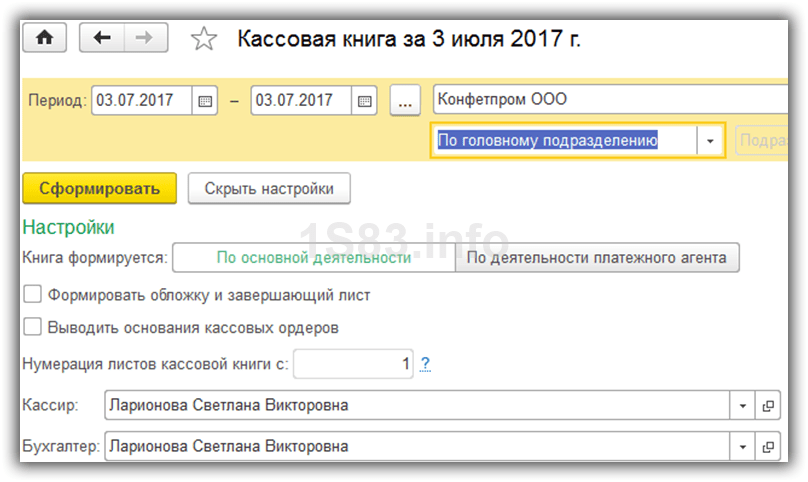Enable Выводить основания кассовых ордеров

[32, 327]
